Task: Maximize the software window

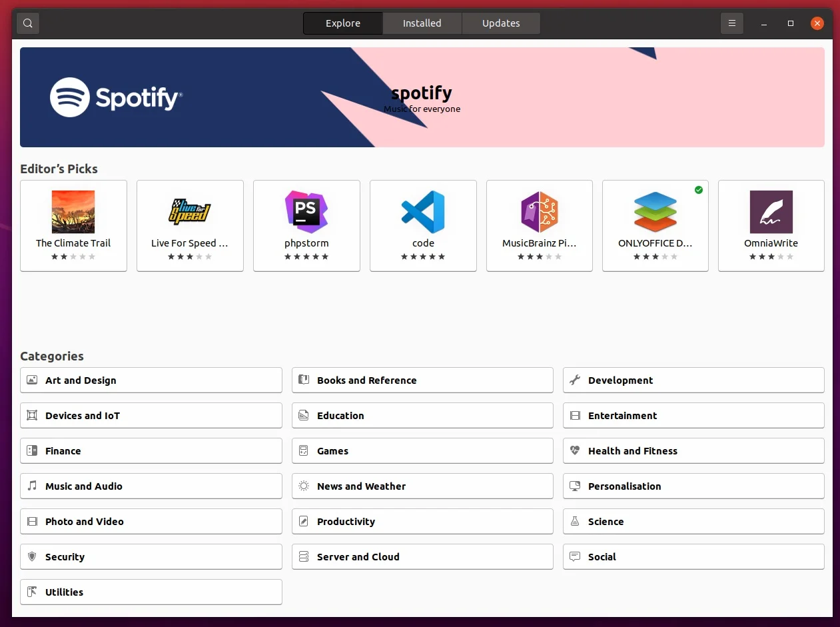Action: (x=791, y=23)
